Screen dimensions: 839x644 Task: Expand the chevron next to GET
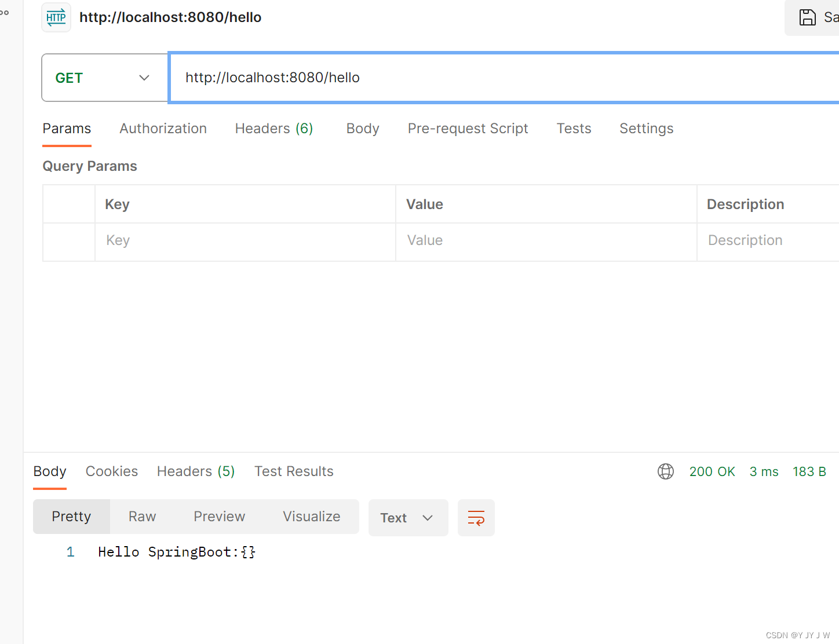(143, 77)
